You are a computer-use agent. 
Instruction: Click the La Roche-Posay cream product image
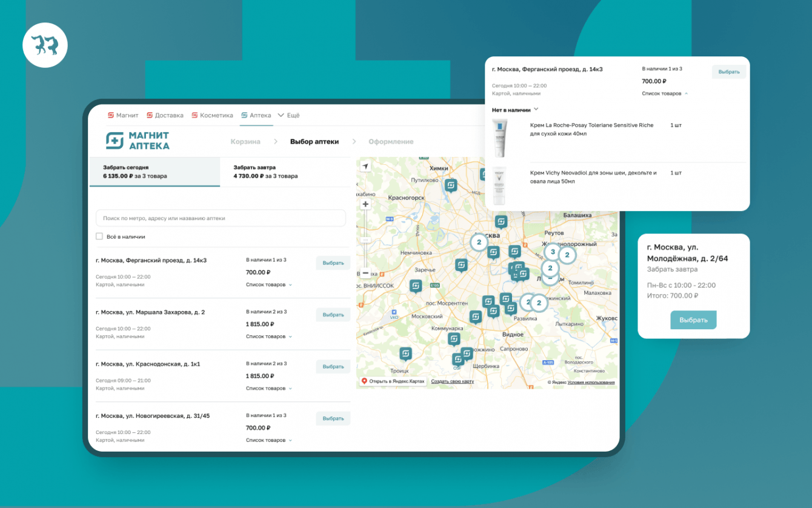point(499,138)
